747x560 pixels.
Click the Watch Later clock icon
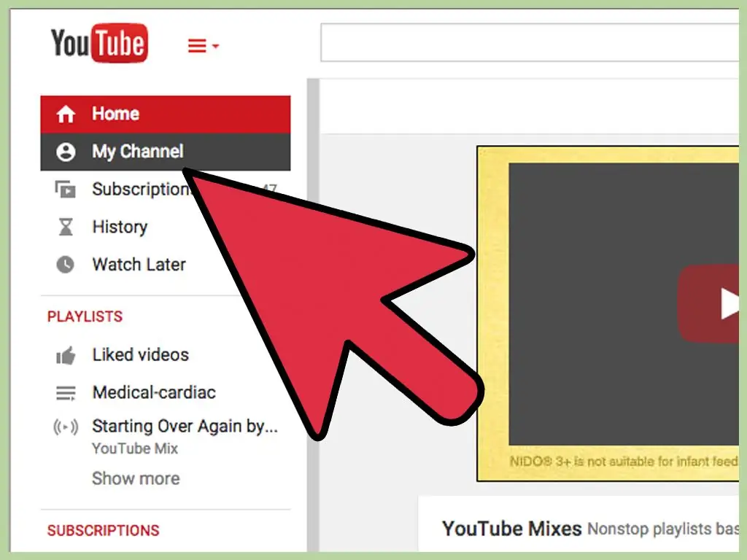coord(65,265)
